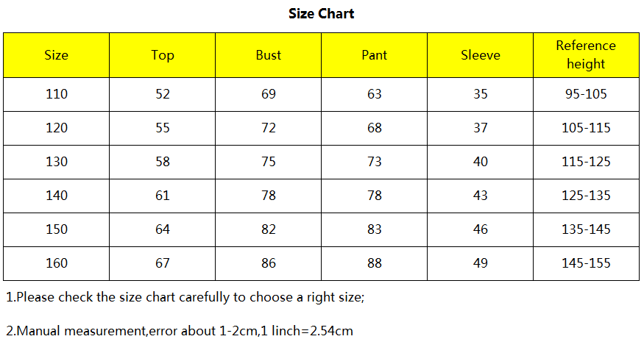
Task: Select the Sleeve column header
Action: (x=481, y=55)
